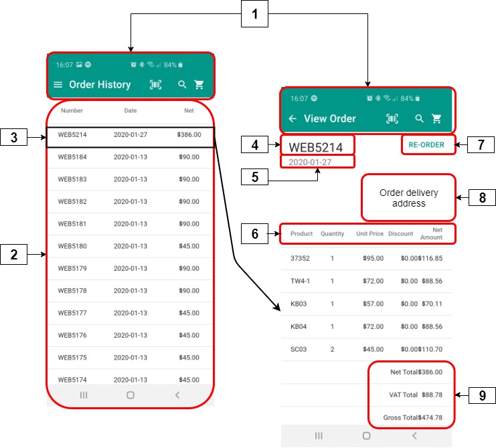
Task: Tap recent apps button on View Order screen
Action: pos(319,435)
